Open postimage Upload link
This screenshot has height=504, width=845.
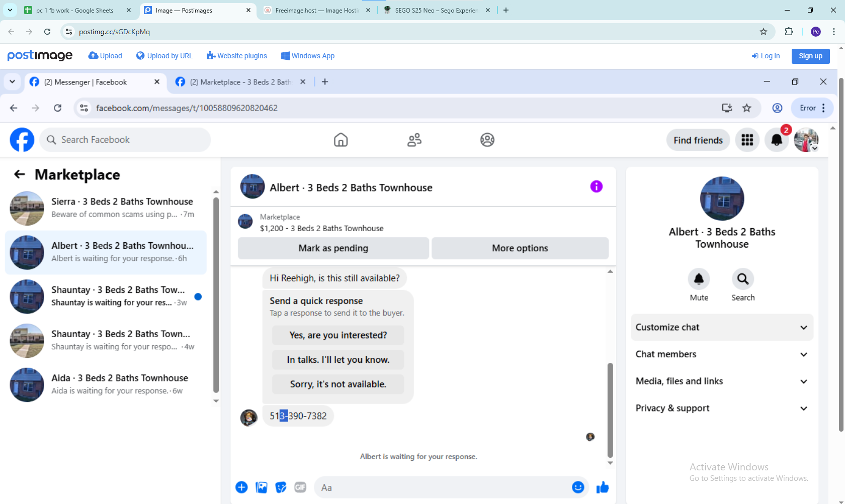point(105,56)
